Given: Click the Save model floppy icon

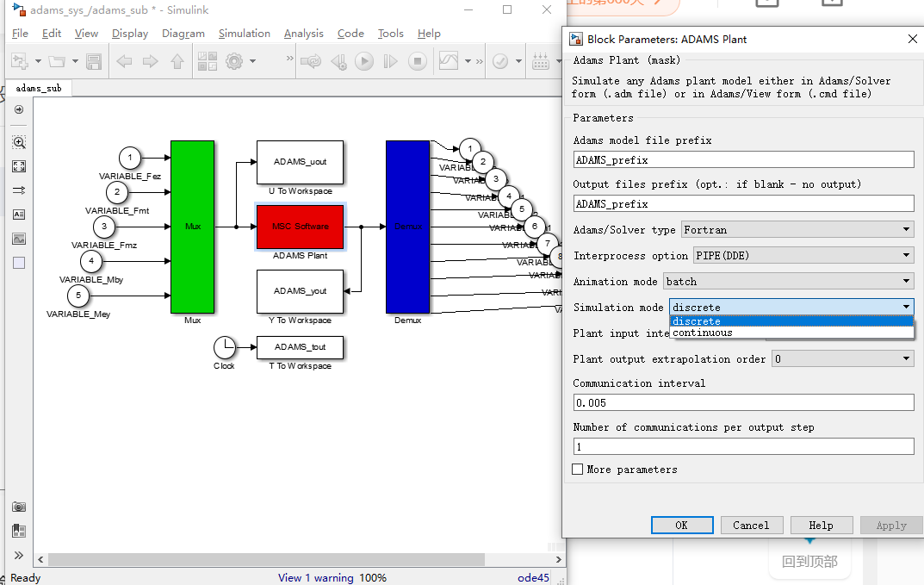Looking at the screenshot, I should point(94,61).
